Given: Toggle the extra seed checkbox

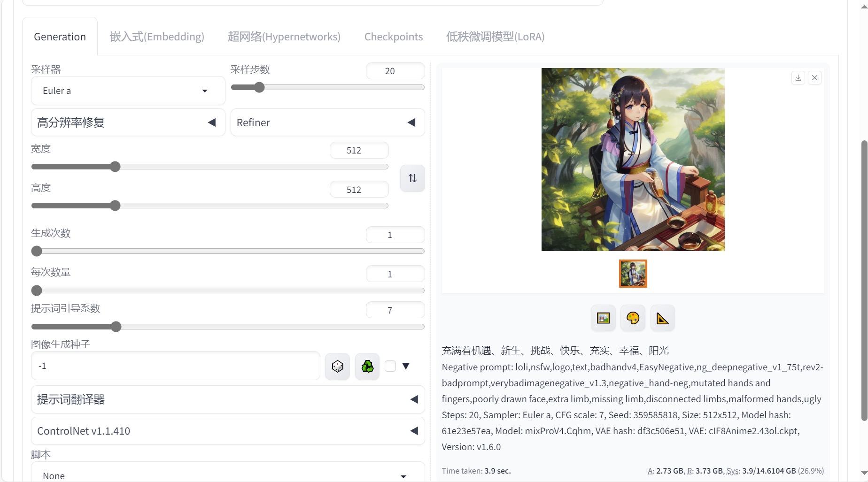Looking at the screenshot, I should pyautogui.click(x=390, y=366).
